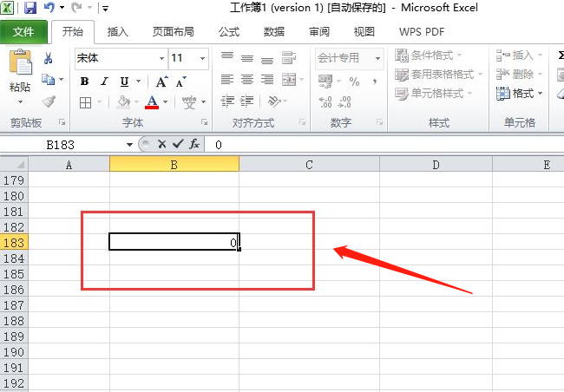Toggle Bold formatting
This screenshot has height=392, width=564.
[84, 82]
